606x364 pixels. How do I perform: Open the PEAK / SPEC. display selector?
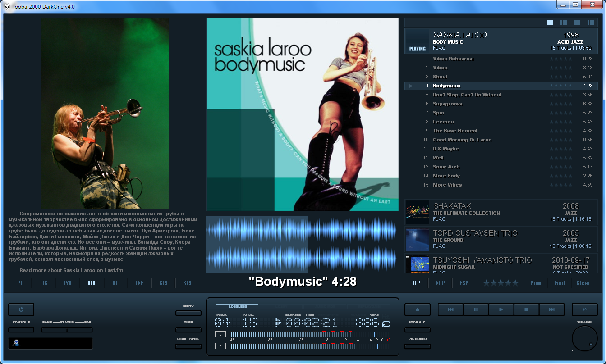point(188,346)
